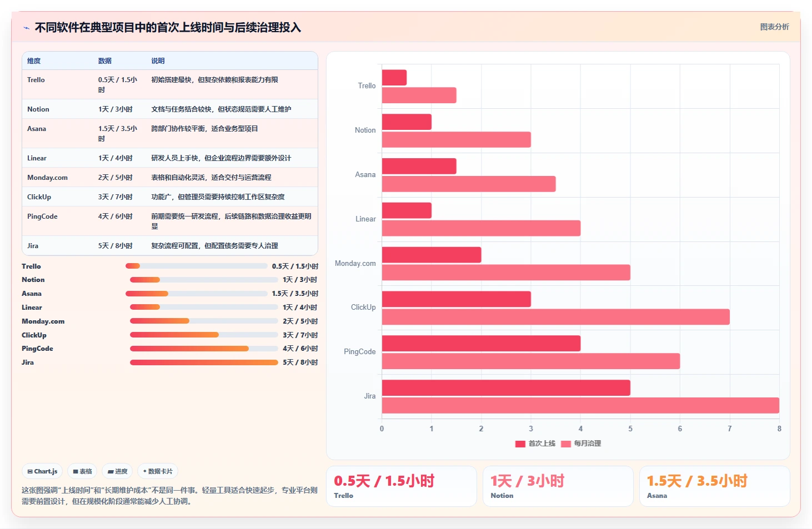Click the ClickUp label in the progress list
812x529 pixels.
pos(34,335)
